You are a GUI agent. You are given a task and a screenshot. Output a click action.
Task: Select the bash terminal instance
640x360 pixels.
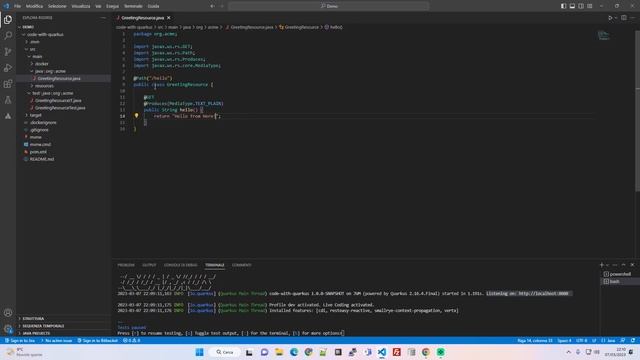(620, 282)
